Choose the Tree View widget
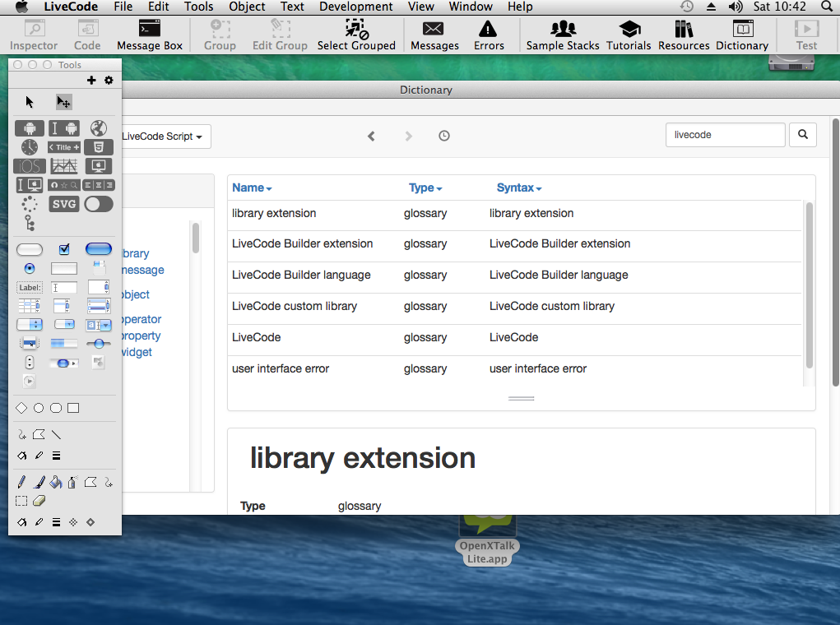The height and width of the screenshot is (625, 840). click(x=30, y=223)
